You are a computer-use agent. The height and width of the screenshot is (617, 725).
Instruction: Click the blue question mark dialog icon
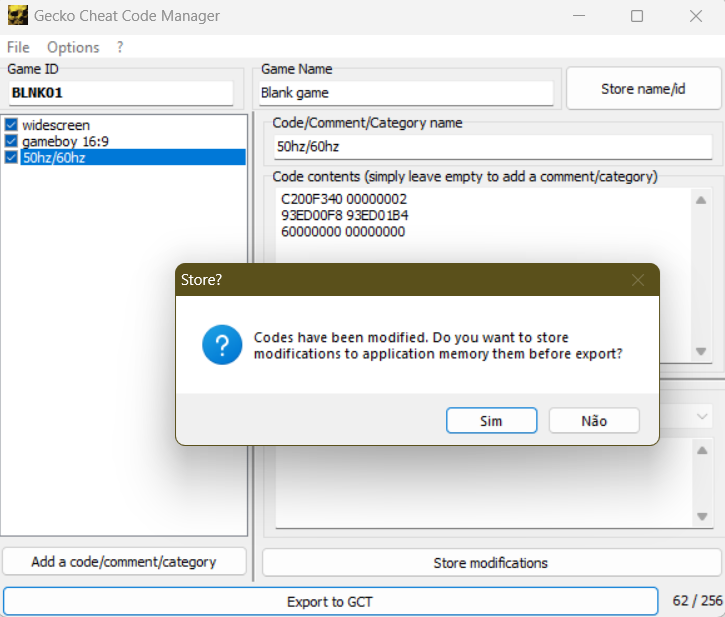coord(222,346)
